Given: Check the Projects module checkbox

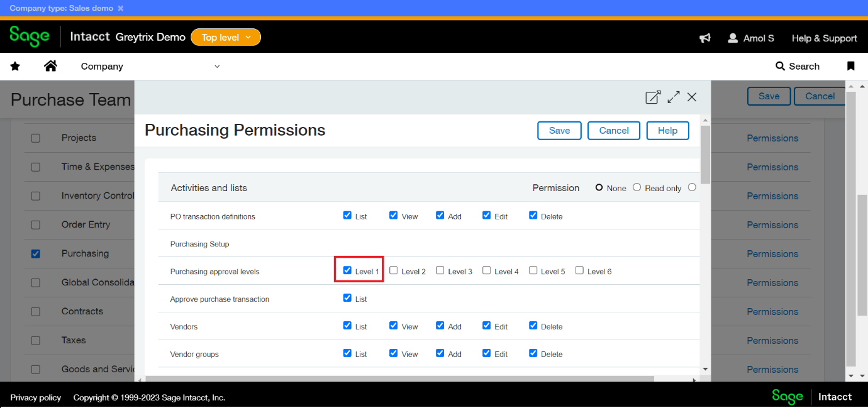Looking at the screenshot, I should pos(36,138).
